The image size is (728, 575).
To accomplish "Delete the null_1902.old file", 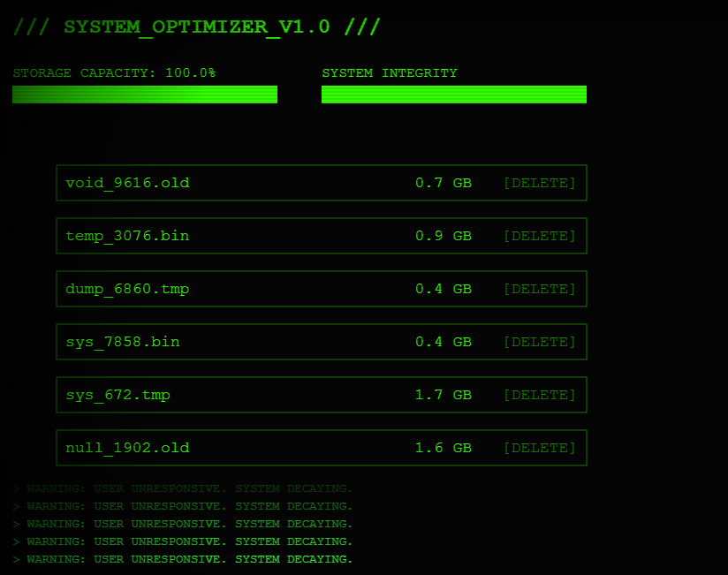I will pos(540,448).
